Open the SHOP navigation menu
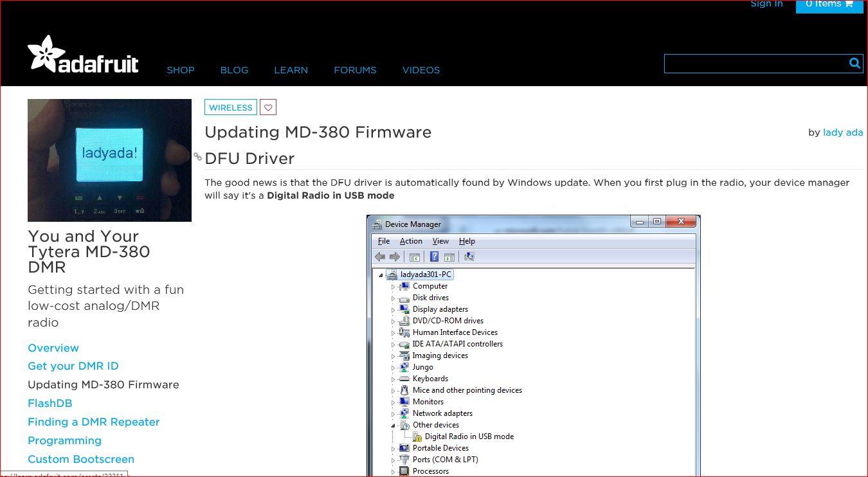868x477 pixels. point(181,70)
